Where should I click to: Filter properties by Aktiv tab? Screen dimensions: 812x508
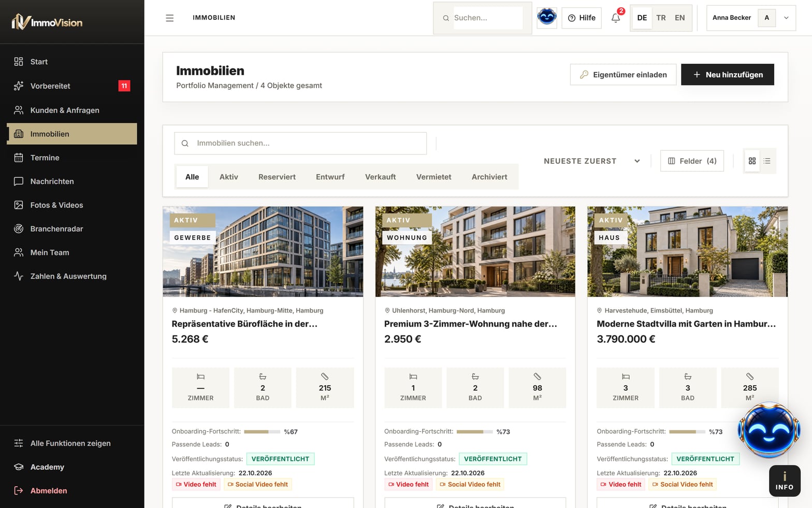point(229,177)
